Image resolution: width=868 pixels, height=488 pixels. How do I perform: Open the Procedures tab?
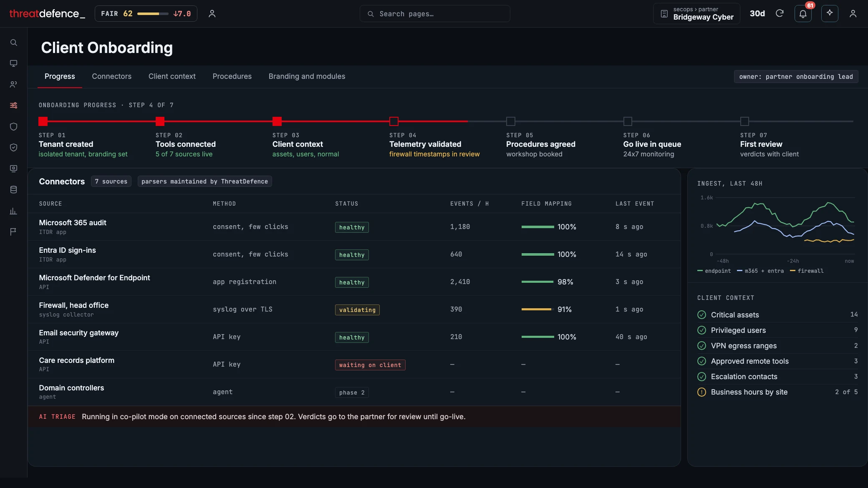pyautogui.click(x=232, y=76)
